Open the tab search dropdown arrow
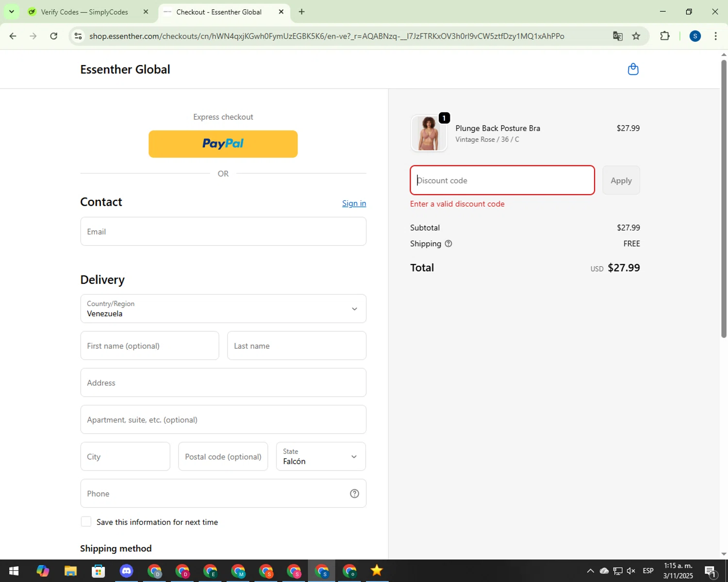 tap(11, 12)
